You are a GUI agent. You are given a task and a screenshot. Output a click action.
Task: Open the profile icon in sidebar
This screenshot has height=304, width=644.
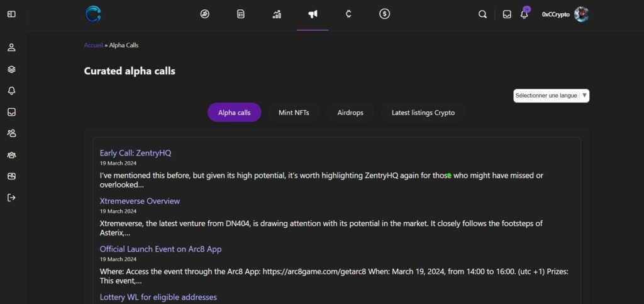pos(11,47)
